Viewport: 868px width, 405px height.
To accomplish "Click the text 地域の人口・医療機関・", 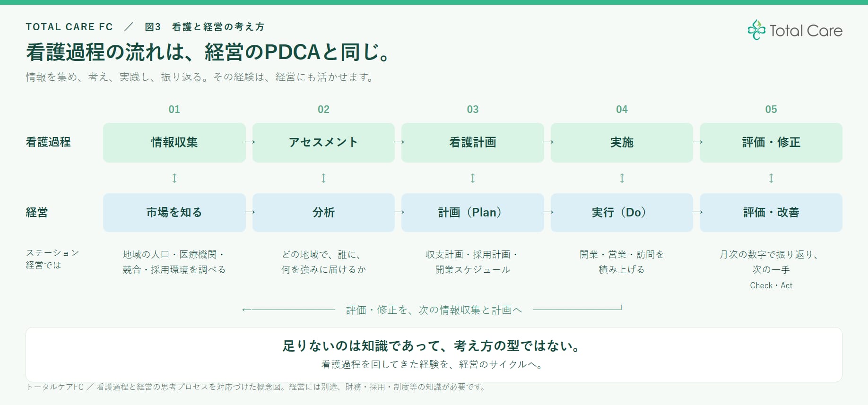I will [x=174, y=255].
